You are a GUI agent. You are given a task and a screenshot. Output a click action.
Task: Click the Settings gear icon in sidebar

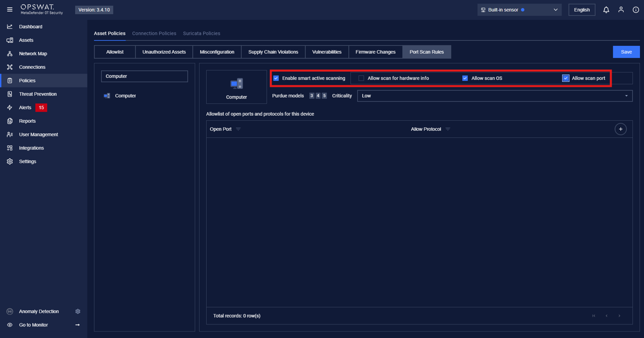point(10,161)
